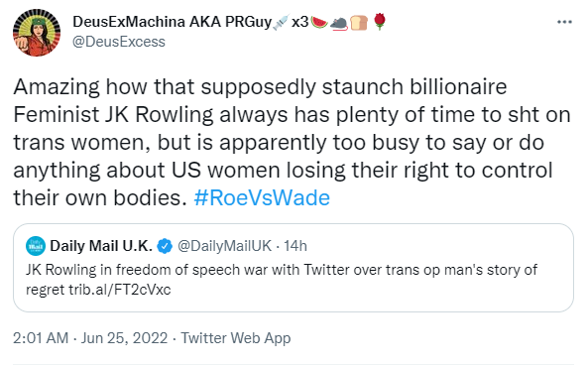
Task: Click the rose emoji in the name
Action: point(380,22)
